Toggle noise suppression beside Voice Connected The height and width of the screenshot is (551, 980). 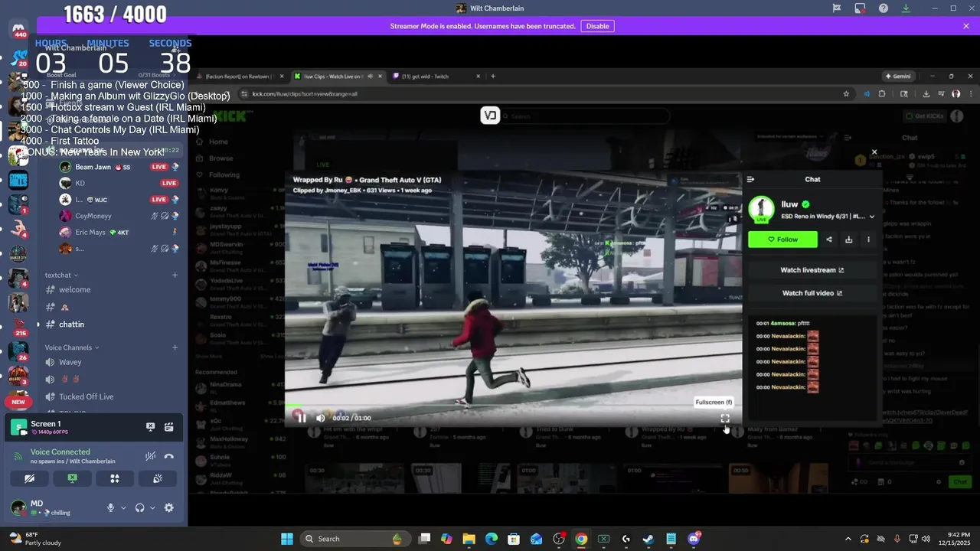tap(151, 456)
